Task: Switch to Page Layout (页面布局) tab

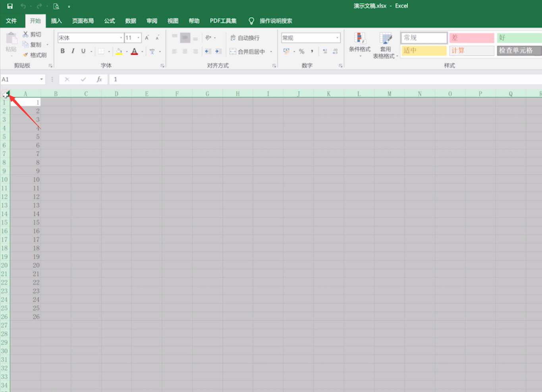Action: pos(83,21)
